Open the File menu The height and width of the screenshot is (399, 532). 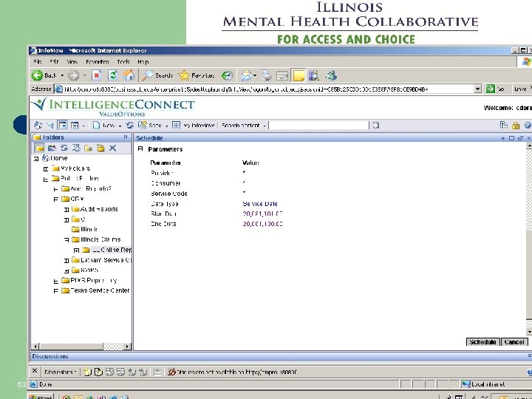pos(38,62)
